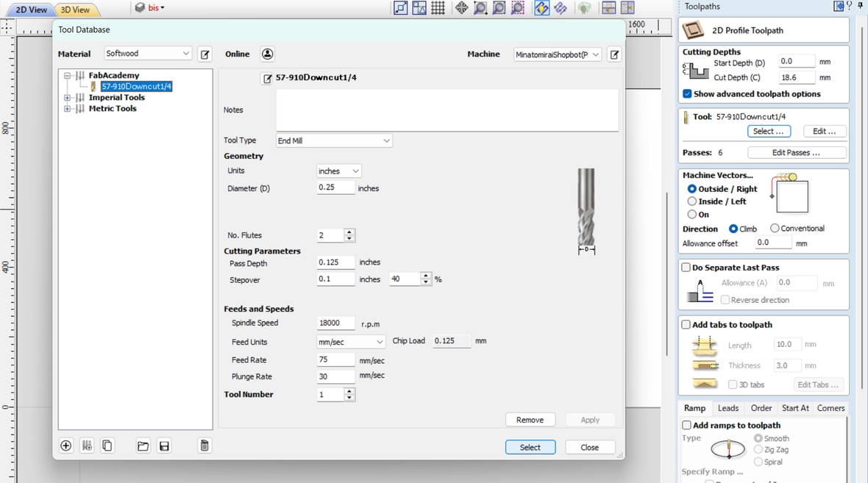Viewport: 868px width, 483px height.
Task: Create a new tool with the plus icon
Action: pyautogui.click(x=65, y=446)
